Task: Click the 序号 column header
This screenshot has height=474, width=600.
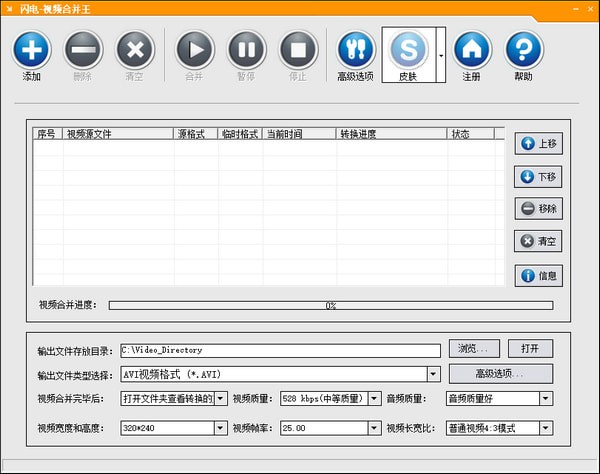Action: [x=48, y=134]
